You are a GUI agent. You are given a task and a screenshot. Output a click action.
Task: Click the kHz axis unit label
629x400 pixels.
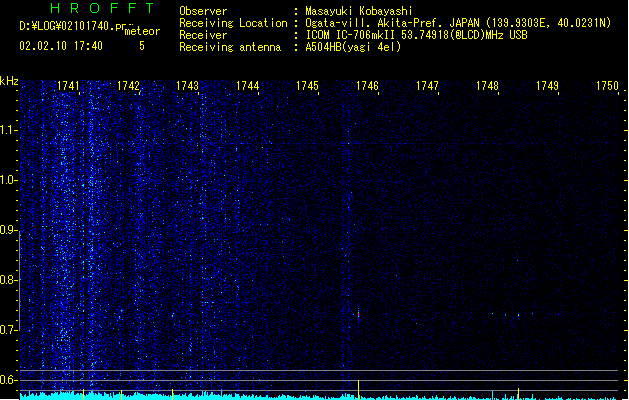pos(9,81)
